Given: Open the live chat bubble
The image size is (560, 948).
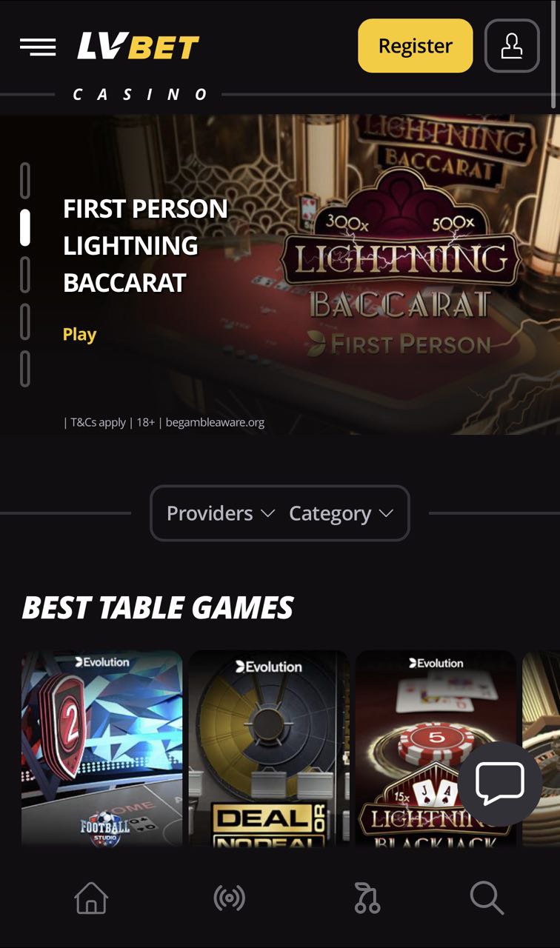Looking at the screenshot, I should point(500,784).
